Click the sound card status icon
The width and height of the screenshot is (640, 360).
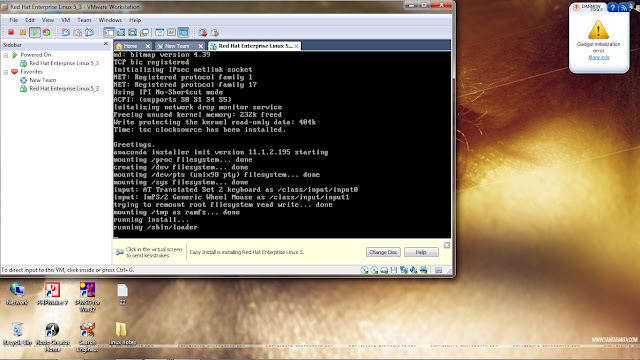coord(413,270)
